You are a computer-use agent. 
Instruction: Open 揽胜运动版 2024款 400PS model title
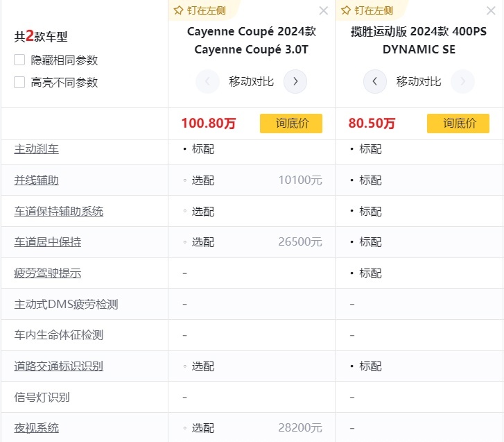(419, 40)
